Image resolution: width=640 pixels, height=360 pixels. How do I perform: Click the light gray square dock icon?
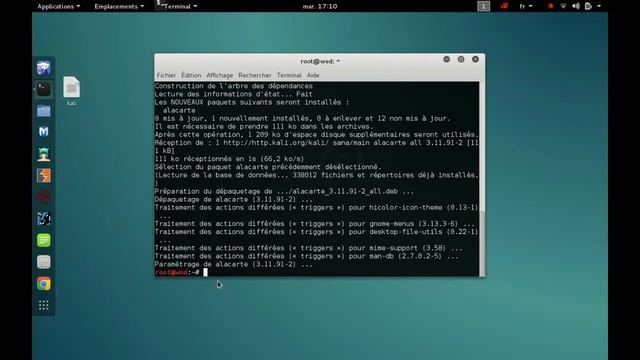coord(44,262)
